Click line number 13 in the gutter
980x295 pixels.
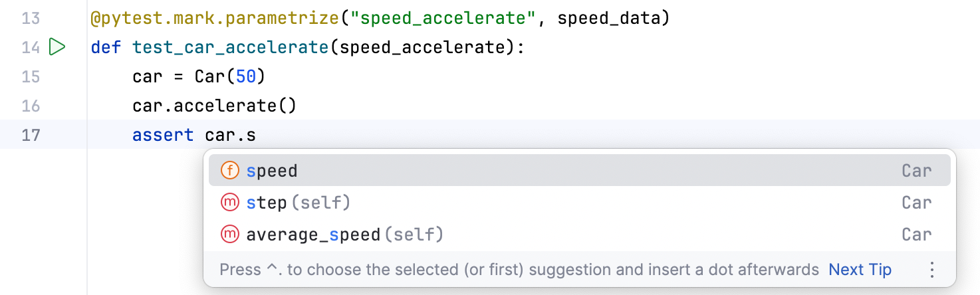tap(31, 19)
